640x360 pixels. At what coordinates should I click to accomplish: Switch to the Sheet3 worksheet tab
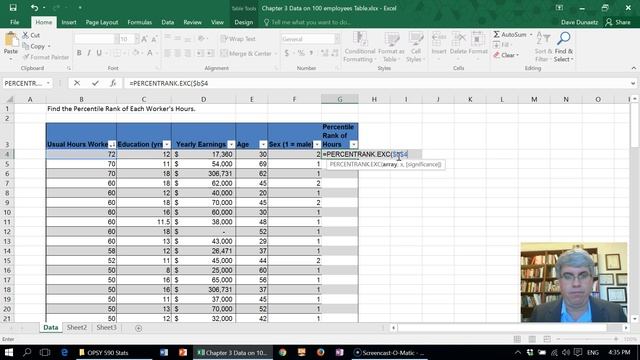[106, 328]
